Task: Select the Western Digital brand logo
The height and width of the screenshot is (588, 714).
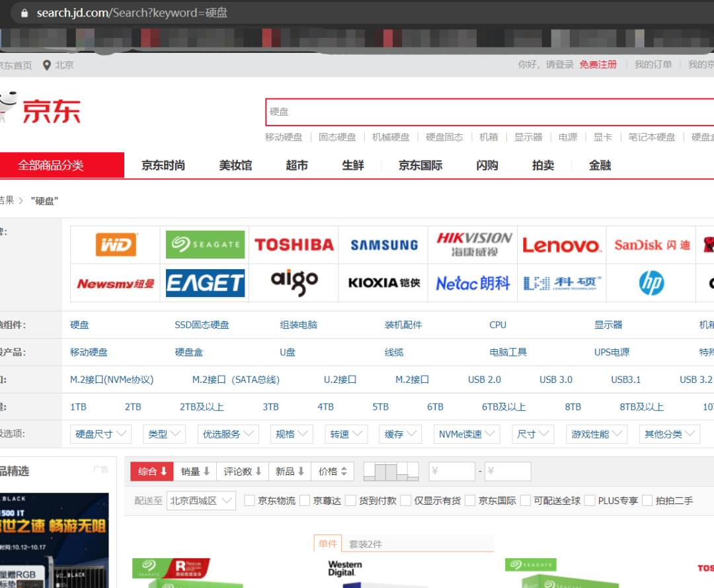Action: point(114,244)
